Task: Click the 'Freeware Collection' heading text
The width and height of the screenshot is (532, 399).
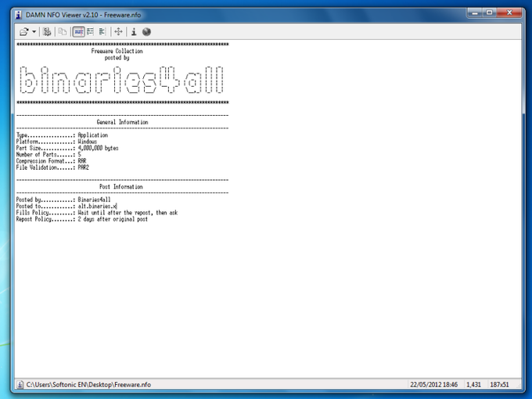Action: pyautogui.click(x=117, y=51)
